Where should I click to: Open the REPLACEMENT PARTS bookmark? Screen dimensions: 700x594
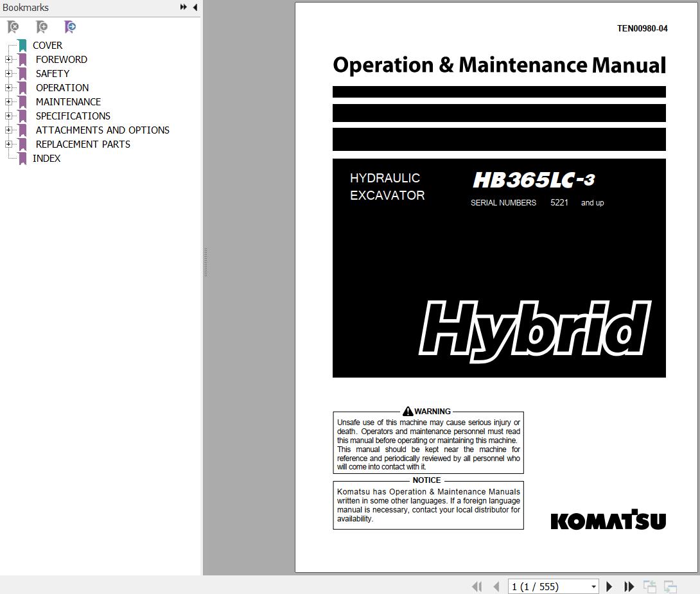click(x=83, y=144)
